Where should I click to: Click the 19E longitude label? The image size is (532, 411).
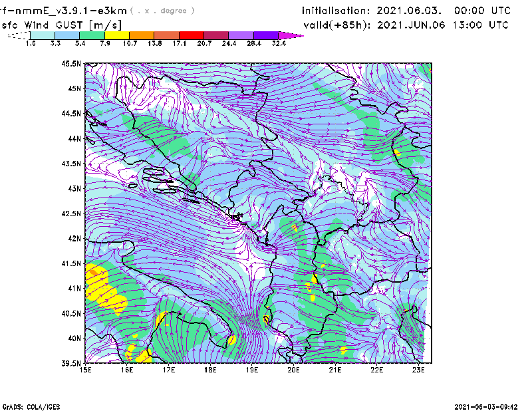coord(252,370)
